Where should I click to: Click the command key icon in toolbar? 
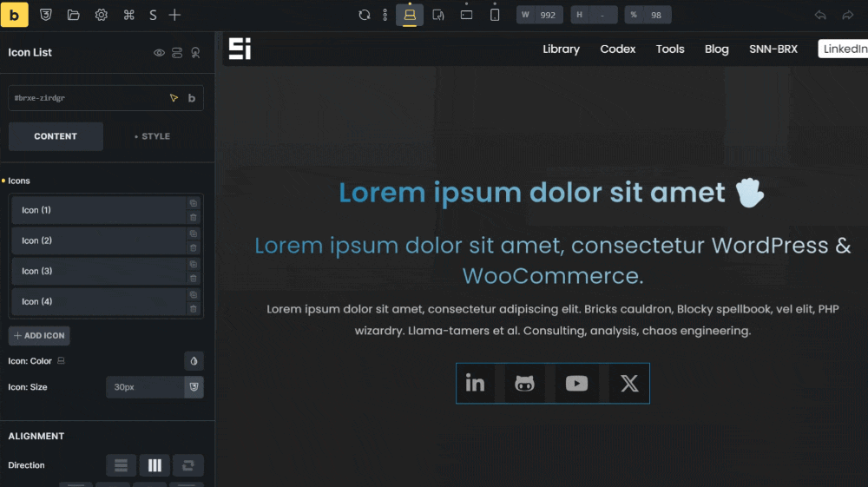coord(129,15)
